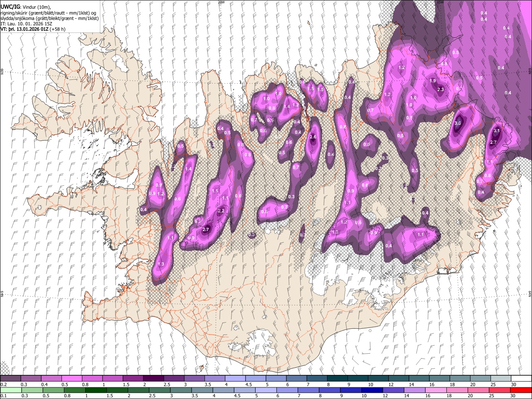
Task: Click the 'slydda/snjókoma' legend description line
Action: pyautogui.click(x=50, y=18)
